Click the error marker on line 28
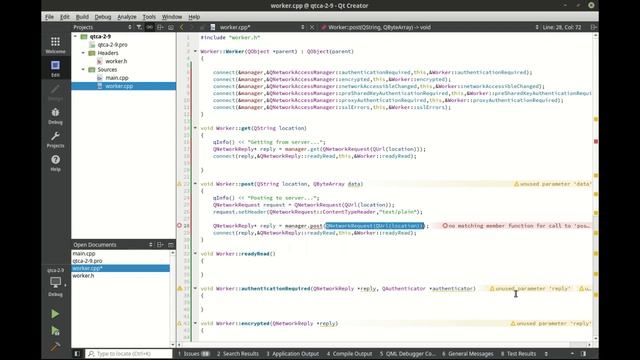The image size is (640, 360). point(179,225)
